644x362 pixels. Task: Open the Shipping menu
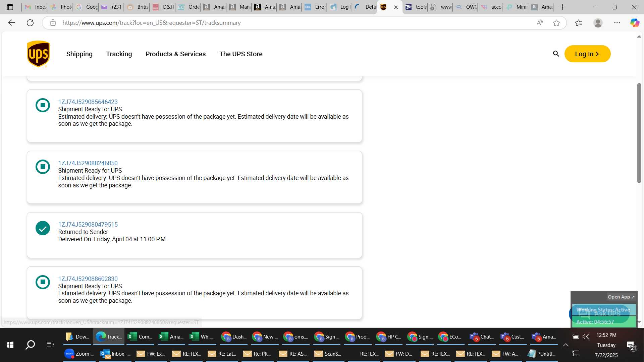pyautogui.click(x=79, y=54)
